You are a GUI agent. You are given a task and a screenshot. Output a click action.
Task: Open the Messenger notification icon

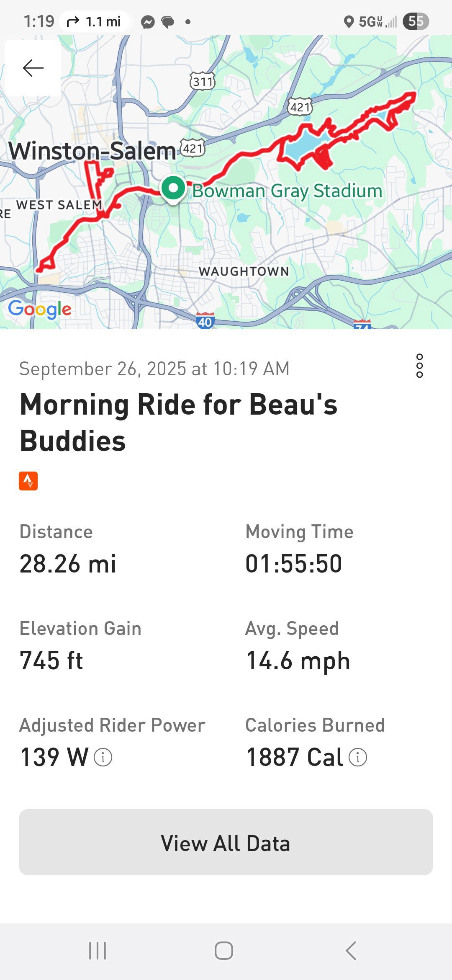click(148, 22)
